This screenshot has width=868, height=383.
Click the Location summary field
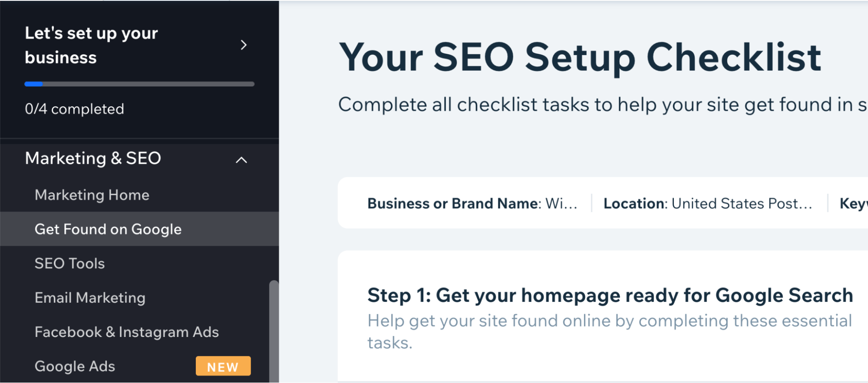[x=707, y=204]
